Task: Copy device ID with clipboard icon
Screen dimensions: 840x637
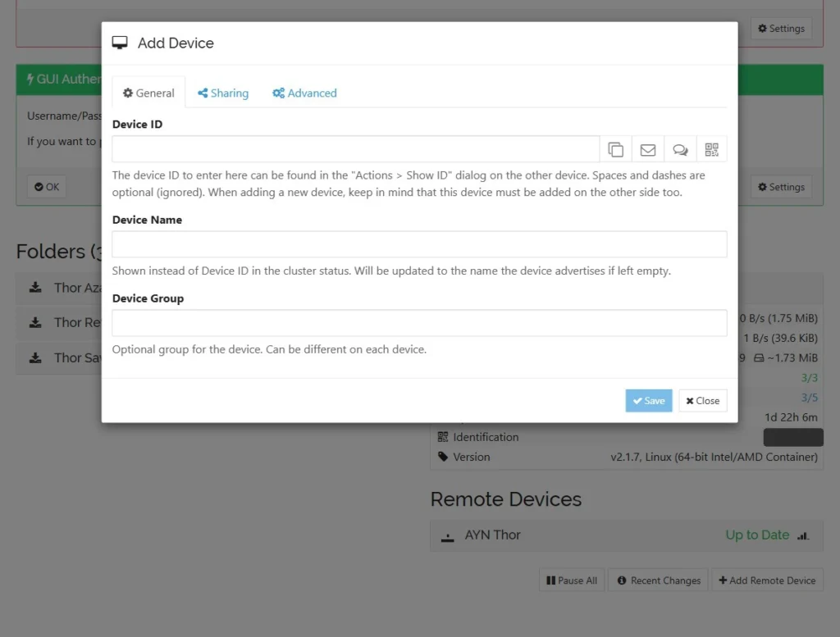Action: click(615, 149)
